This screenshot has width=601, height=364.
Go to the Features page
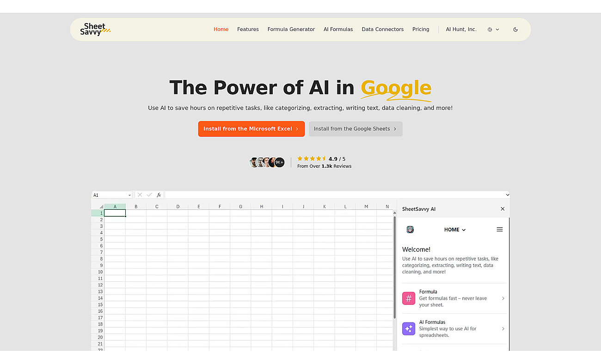(x=248, y=29)
